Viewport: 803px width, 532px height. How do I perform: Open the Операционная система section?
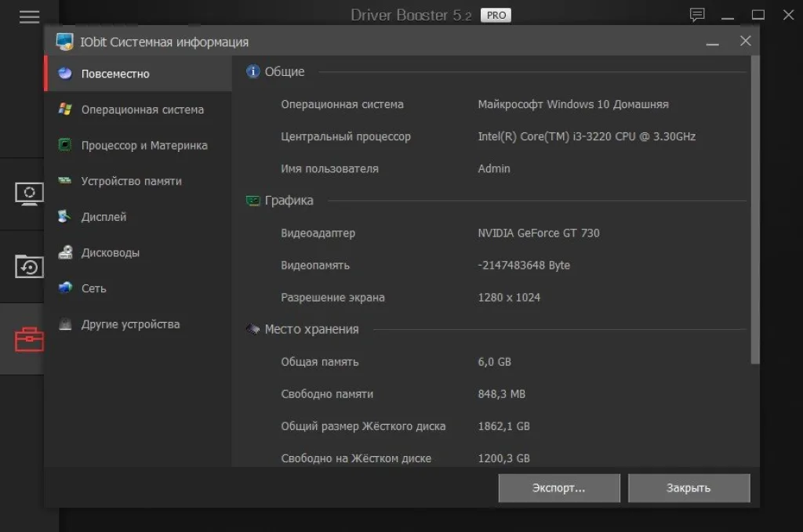[138, 110]
